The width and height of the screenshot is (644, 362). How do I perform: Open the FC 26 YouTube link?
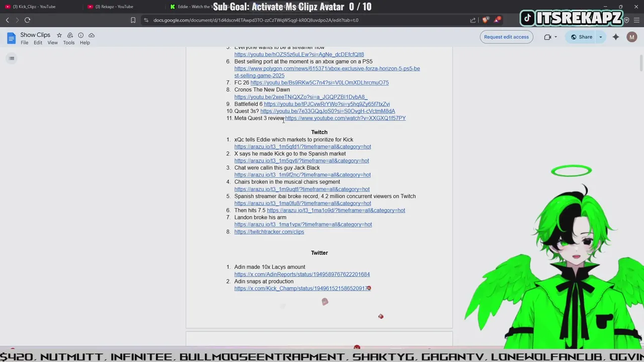point(319,82)
